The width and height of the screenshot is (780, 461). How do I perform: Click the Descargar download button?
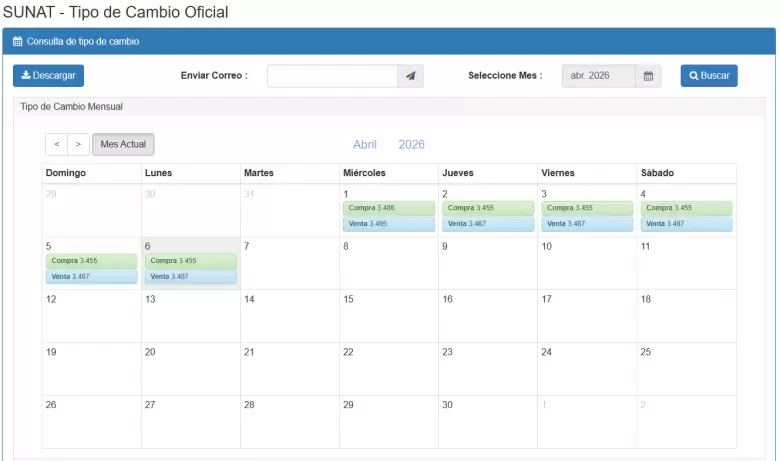point(48,76)
